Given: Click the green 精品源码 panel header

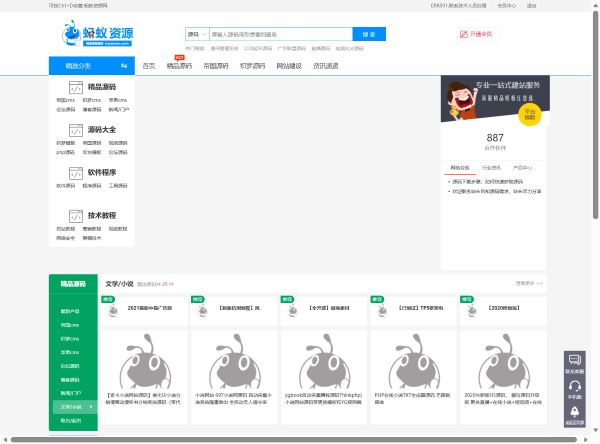Looking at the screenshot, I should pos(73,284).
